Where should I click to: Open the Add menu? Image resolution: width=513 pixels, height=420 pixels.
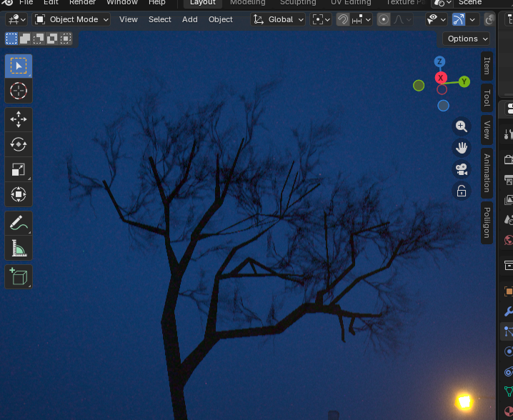190,19
